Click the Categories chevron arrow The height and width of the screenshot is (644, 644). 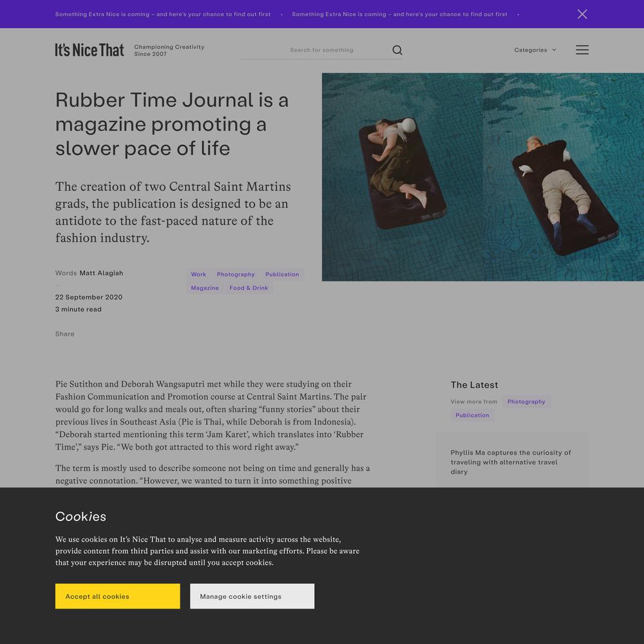pyautogui.click(x=554, y=50)
